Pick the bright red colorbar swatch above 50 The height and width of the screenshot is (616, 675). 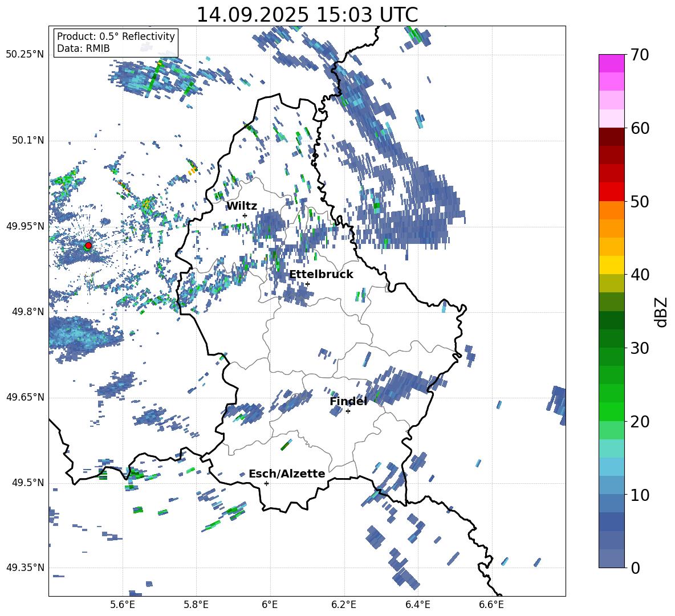pos(612,192)
